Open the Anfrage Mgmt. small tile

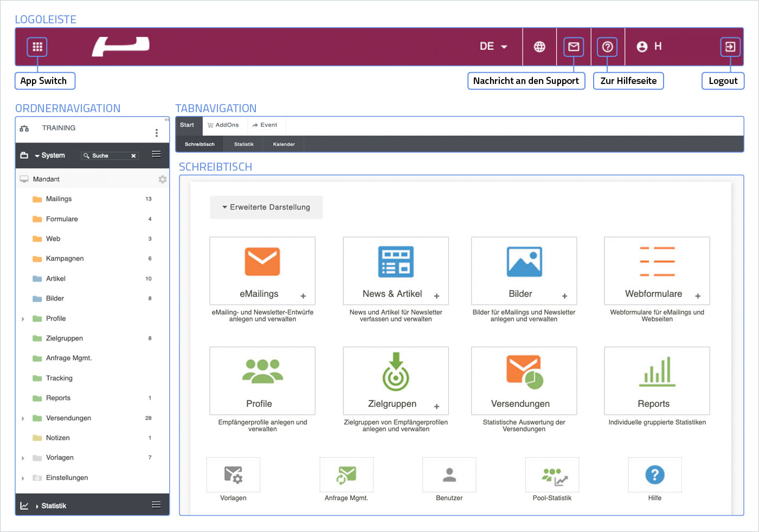click(x=346, y=475)
